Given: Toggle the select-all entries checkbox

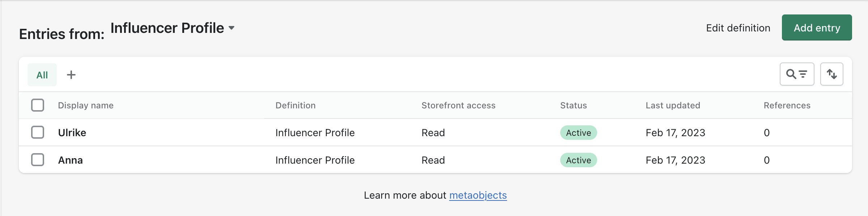Looking at the screenshot, I should click(38, 105).
